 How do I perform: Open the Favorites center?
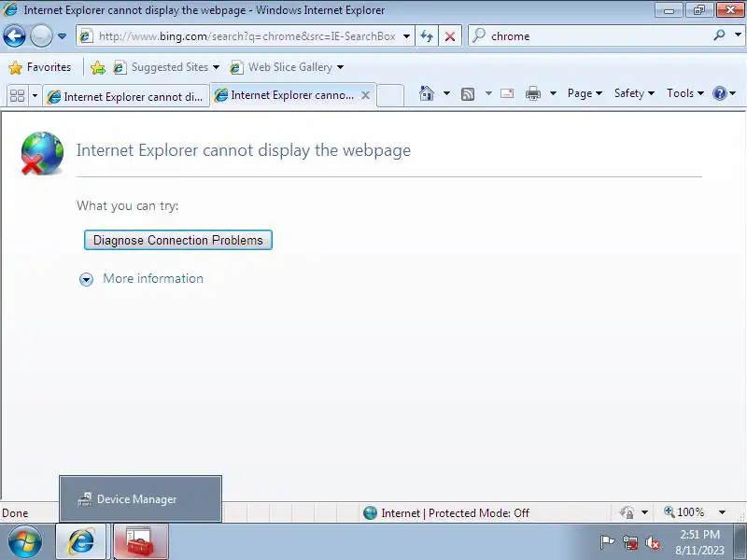point(39,67)
